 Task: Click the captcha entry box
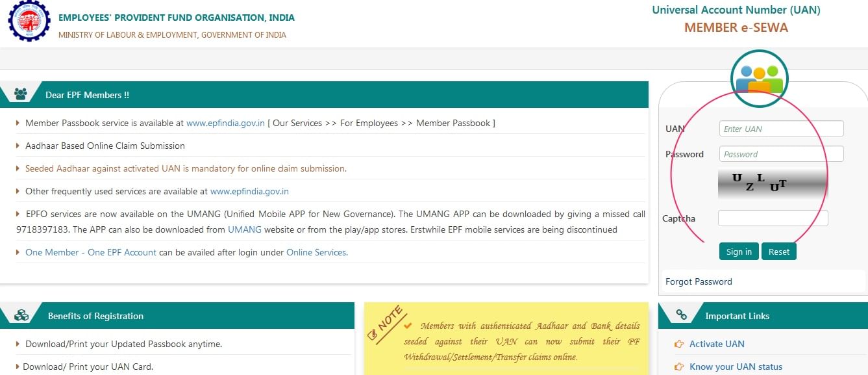pos(773,218)
